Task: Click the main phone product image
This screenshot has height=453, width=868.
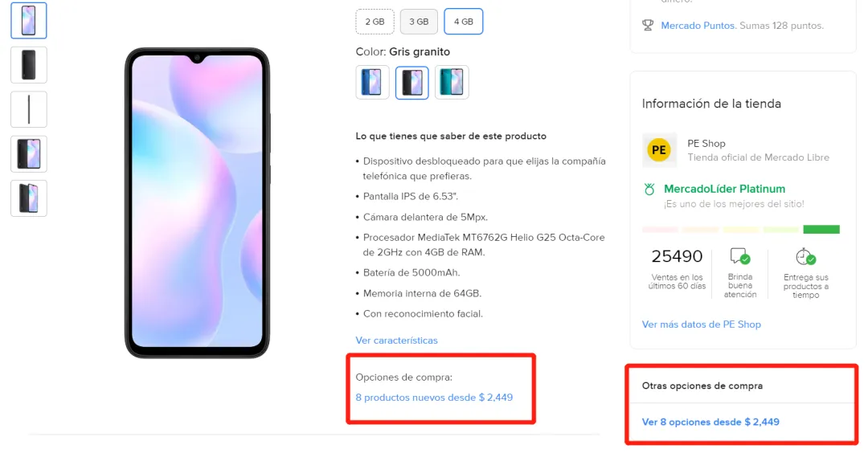Action: tap(197, 202)
